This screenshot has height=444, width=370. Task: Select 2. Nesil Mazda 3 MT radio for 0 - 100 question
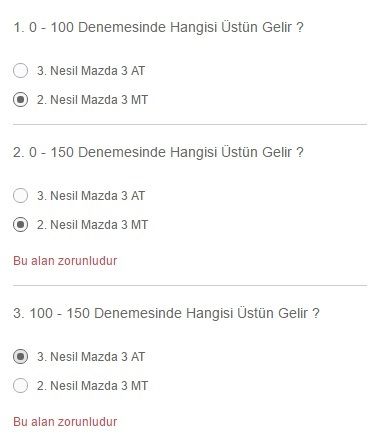coord(20,100)
